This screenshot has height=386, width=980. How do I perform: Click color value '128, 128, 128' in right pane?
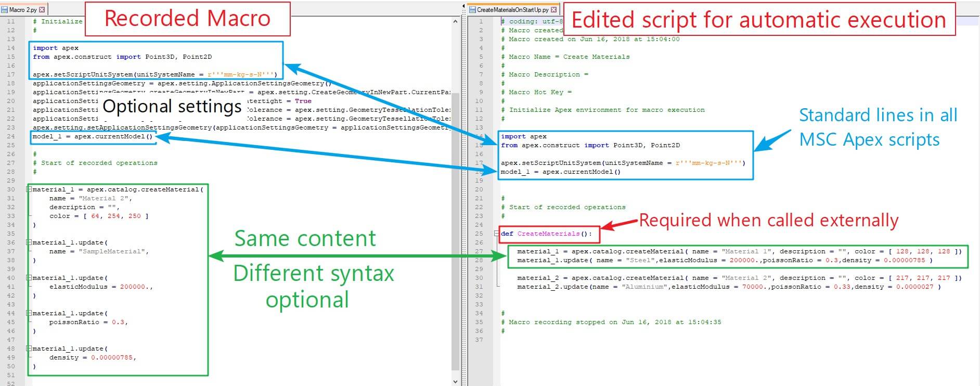(x=923, y=251)
